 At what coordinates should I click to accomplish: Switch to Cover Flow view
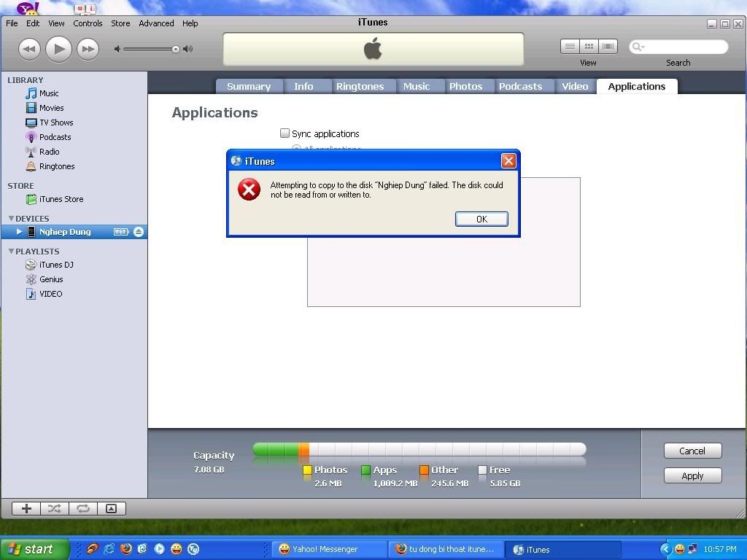608,46
